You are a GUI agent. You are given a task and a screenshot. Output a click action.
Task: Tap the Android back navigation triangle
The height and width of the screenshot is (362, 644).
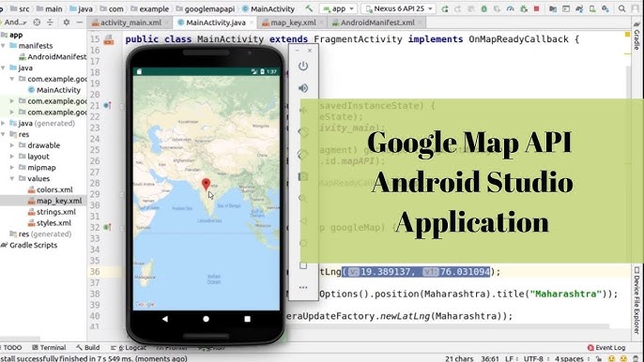click(x=164, y=319)
